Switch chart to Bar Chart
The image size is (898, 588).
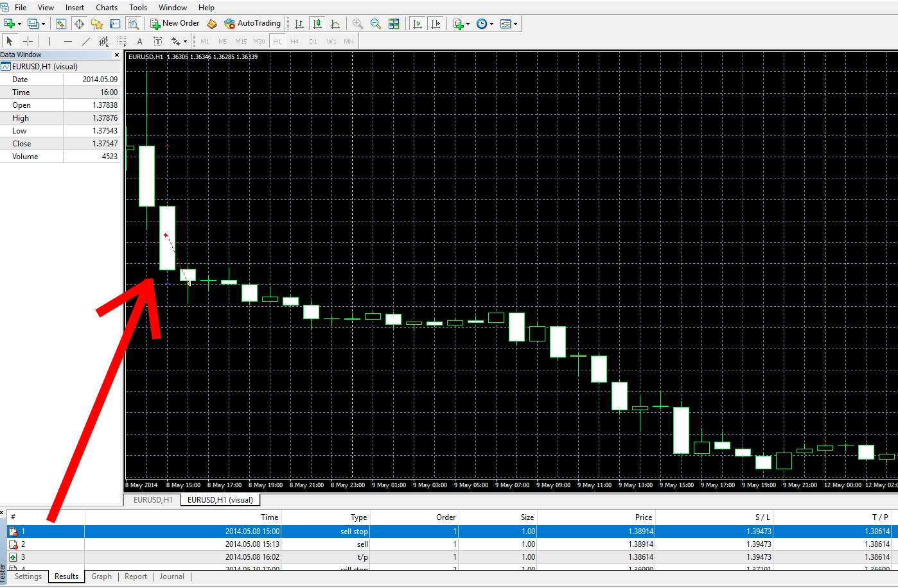(x=299, y=24)
